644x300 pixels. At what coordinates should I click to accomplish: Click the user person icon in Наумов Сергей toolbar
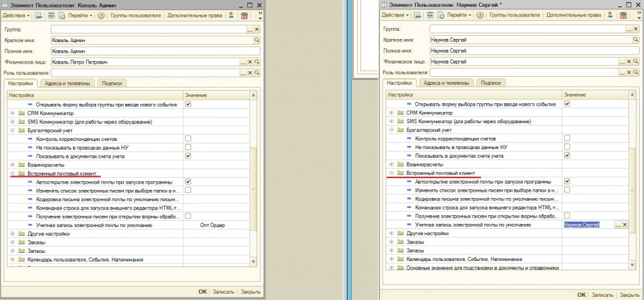click(610, 16)
